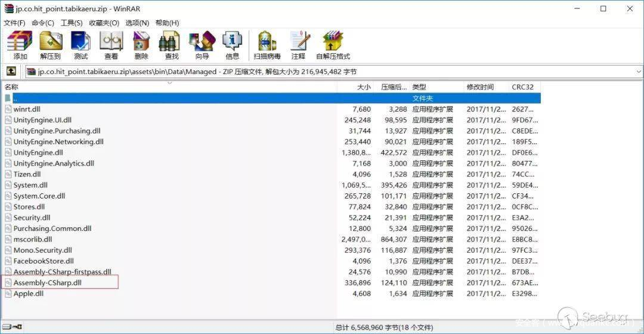Open the 查找 (Find) binoculars tool

pyautogui.click(x=172, y=45)
